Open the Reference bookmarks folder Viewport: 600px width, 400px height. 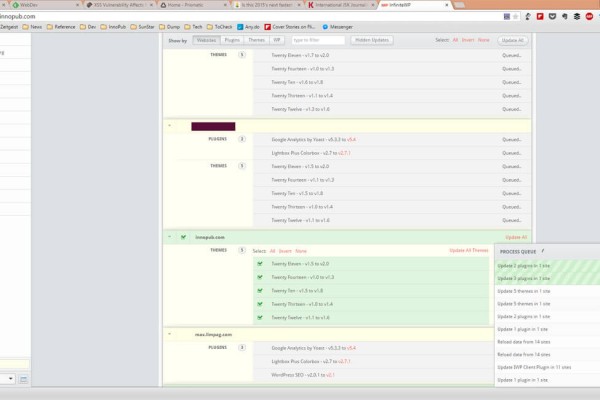(61, 27)
